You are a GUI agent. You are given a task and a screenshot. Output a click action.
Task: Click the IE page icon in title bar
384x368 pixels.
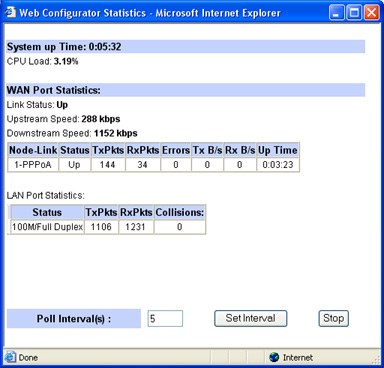11,12
